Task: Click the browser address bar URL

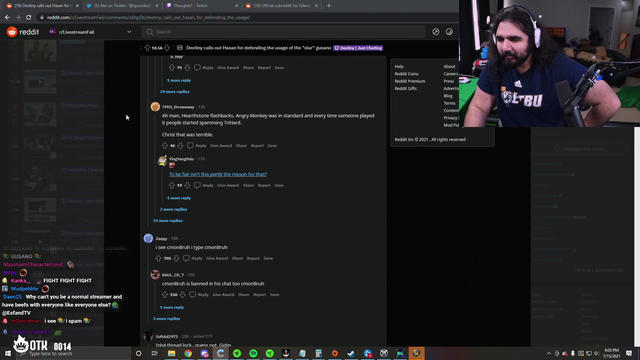Action: point(148,18)
